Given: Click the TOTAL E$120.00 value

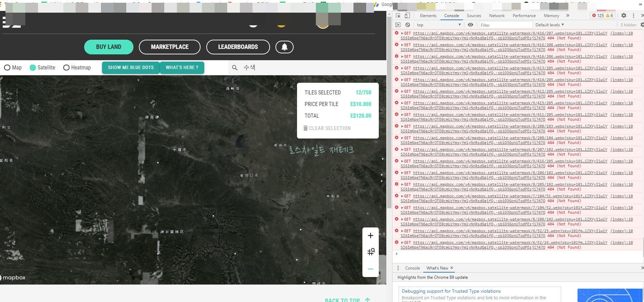Looking at the screenshot, I should 361,116.
